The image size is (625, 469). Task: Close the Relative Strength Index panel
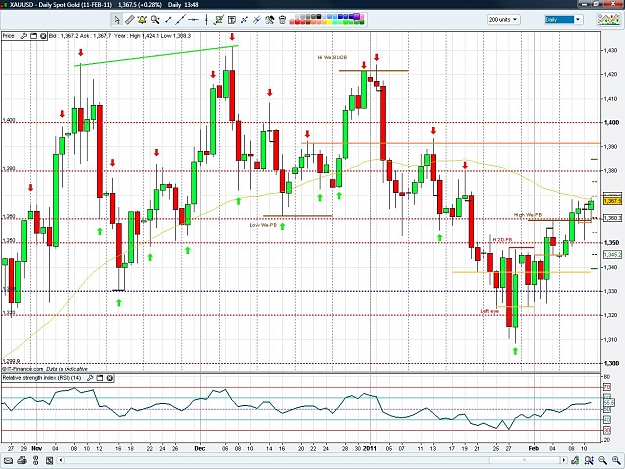click(110, 378)
